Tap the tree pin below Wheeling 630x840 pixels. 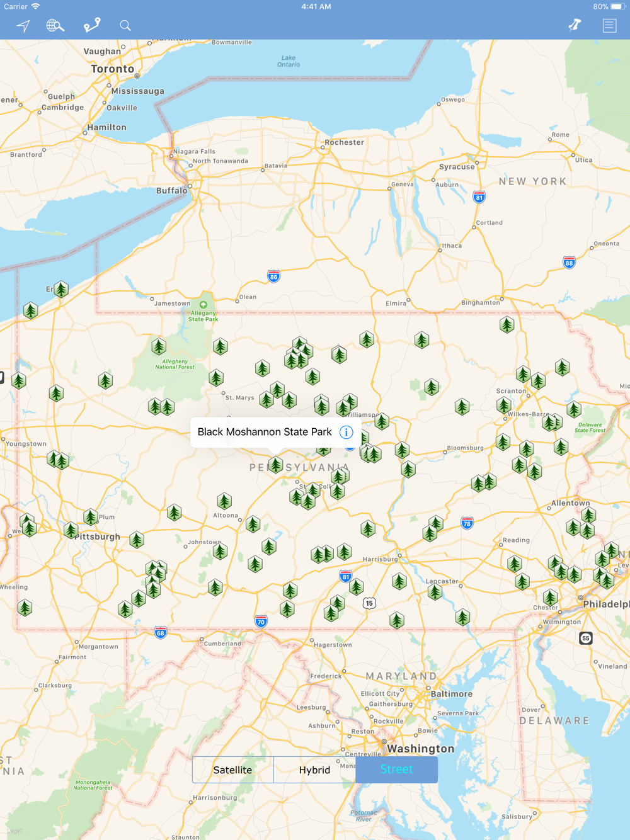25,608
